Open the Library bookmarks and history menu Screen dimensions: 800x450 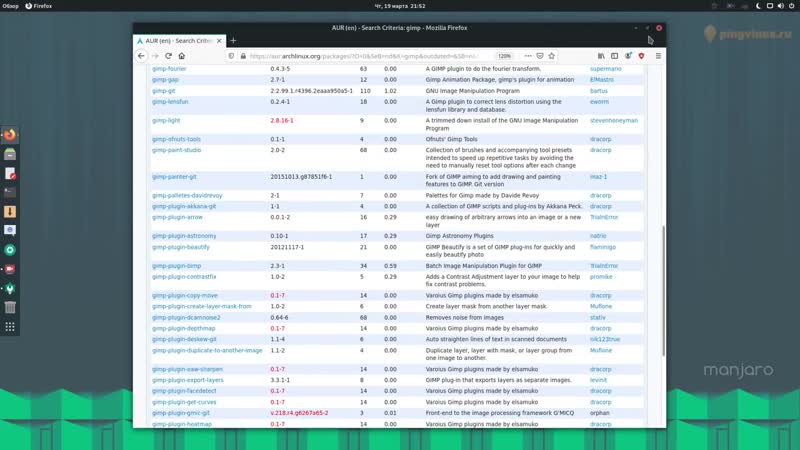pos(601,56)
